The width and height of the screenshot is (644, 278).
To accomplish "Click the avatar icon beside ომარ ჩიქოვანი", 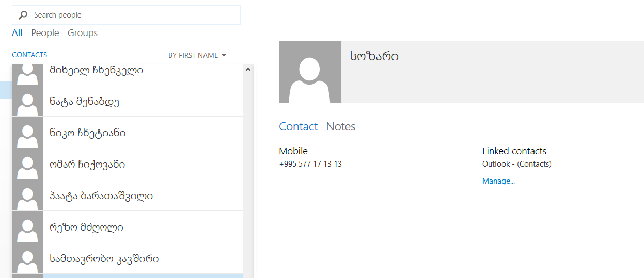I will click(27, 164).
